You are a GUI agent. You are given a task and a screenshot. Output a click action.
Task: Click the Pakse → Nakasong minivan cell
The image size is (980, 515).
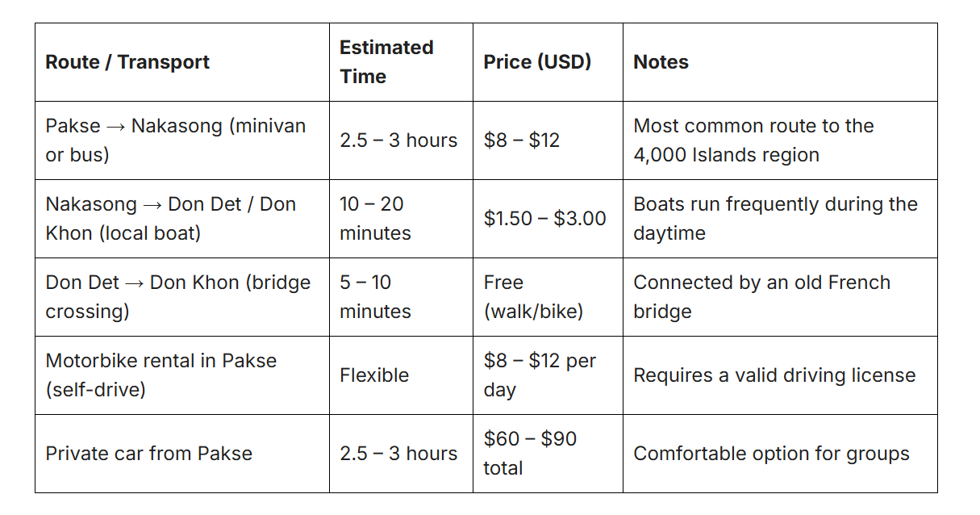pyautogui.click(x=182, y=140)
